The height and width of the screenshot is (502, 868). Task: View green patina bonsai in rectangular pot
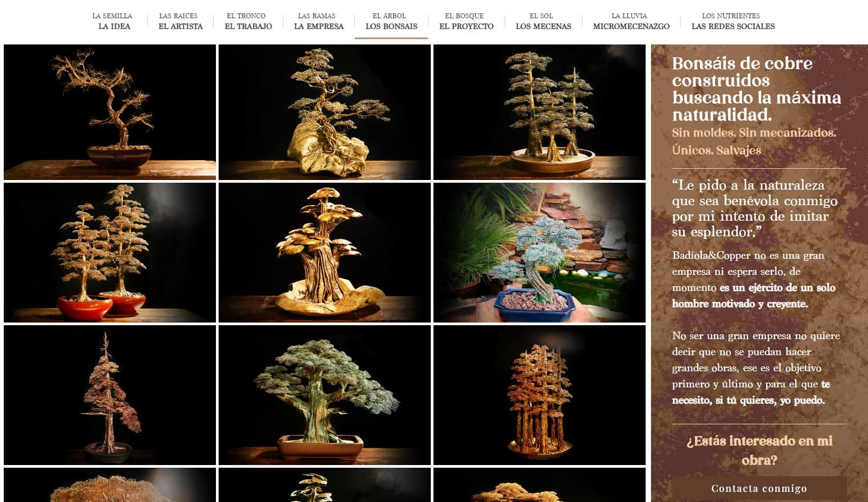pos(325,395)
